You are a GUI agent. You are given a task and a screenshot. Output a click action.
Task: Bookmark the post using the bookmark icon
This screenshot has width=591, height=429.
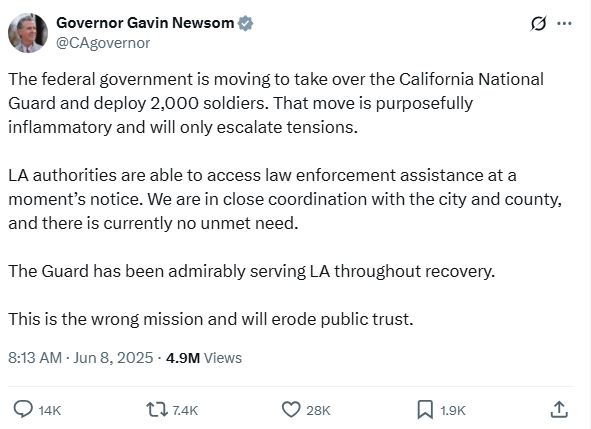click(425, 410)
